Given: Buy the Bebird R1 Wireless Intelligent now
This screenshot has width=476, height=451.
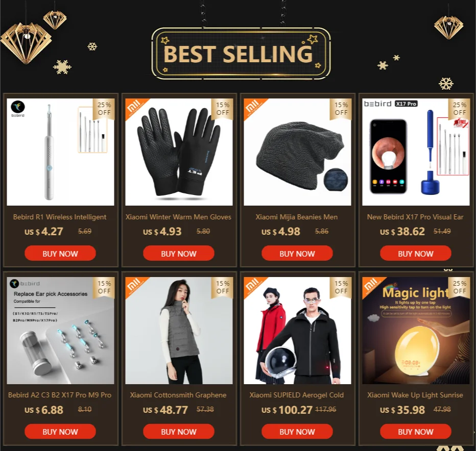Looking at the screenshot, I should point(60,253).
